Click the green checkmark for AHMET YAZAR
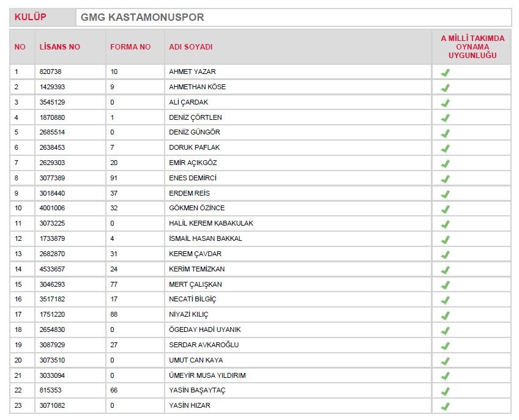Screen dimensions: 519x420 pos(445,72)
